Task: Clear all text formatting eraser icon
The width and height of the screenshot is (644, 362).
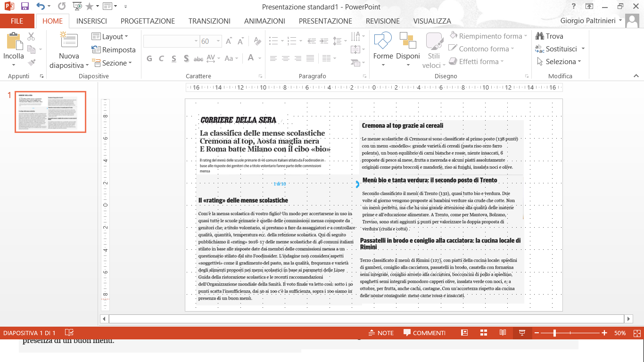Action: [x=257, y=41]
